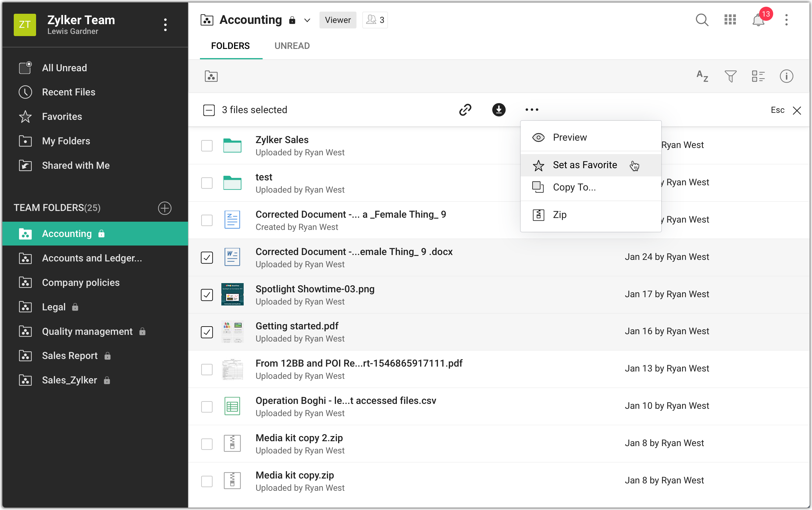
Task: Open the filter funnel icon
Action: coord(730,76)
